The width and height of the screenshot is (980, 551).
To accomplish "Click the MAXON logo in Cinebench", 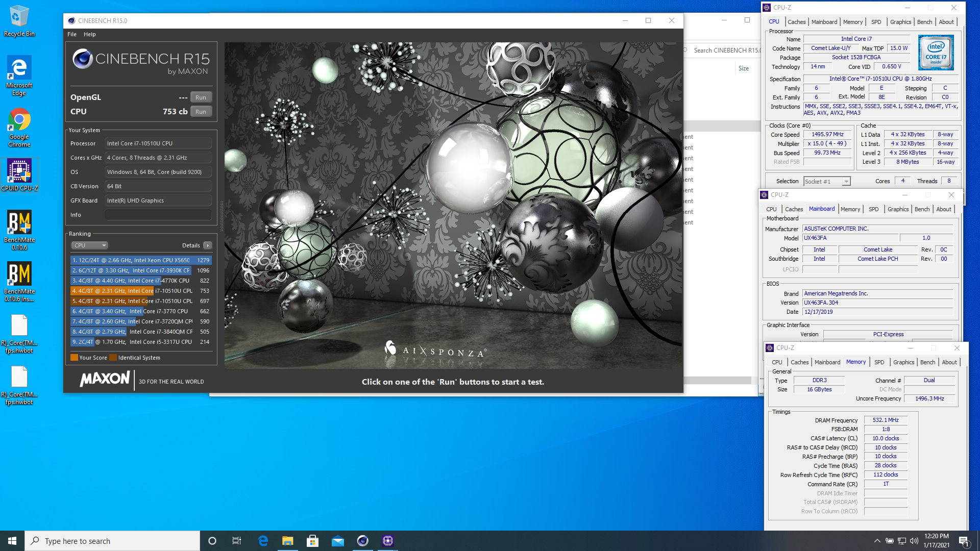I will [105, 379].
